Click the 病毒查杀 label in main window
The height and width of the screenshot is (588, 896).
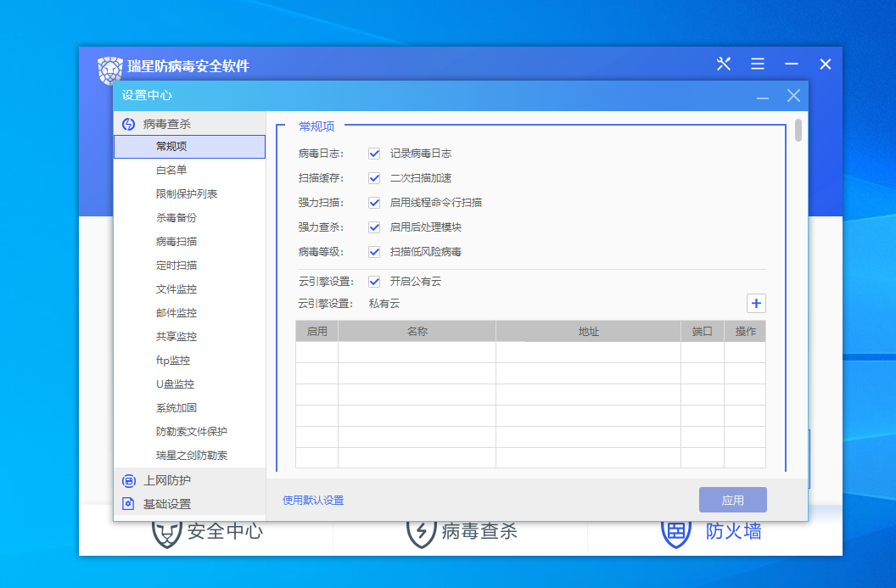click(479, 531)
